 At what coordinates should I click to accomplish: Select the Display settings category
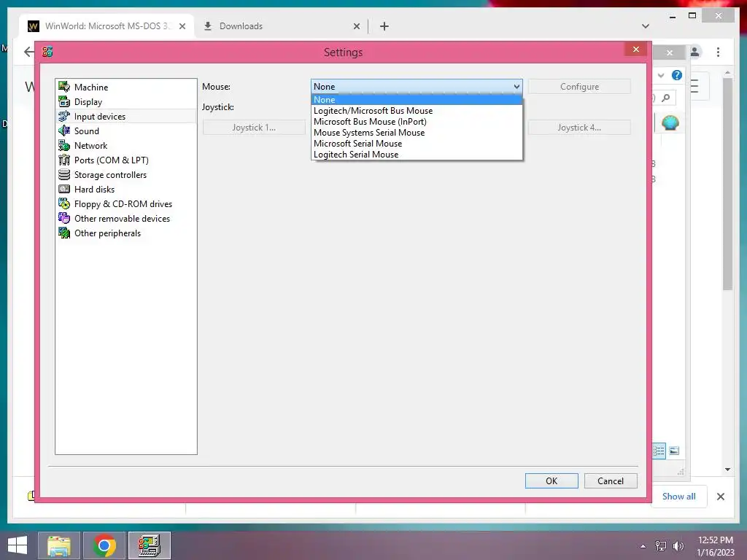(88, 102)
